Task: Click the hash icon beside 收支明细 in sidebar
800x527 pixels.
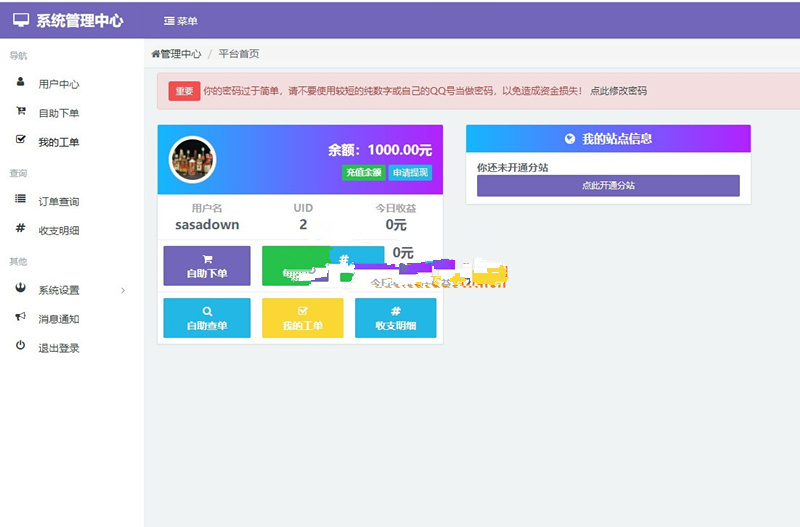Action: 20,228
